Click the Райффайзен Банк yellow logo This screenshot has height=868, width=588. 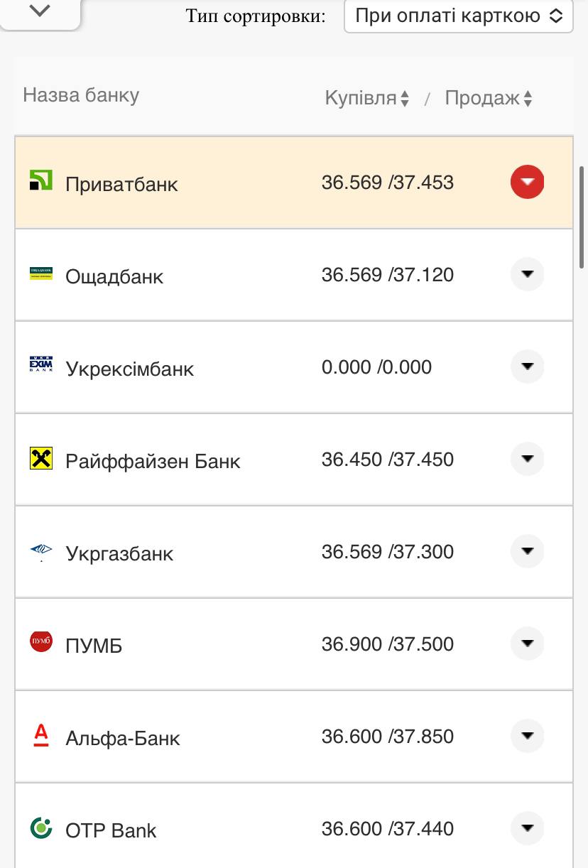(x=40, y=458)
